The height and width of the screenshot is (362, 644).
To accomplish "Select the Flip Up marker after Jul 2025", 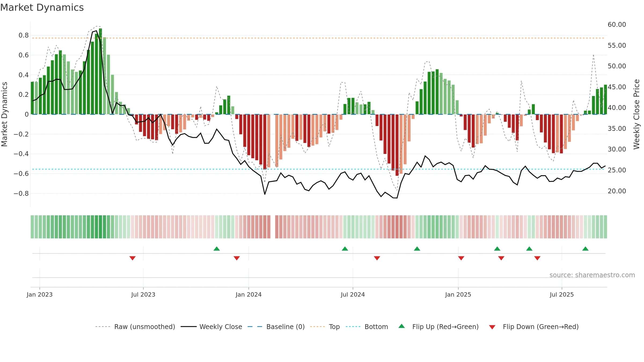I will point(586,249).
